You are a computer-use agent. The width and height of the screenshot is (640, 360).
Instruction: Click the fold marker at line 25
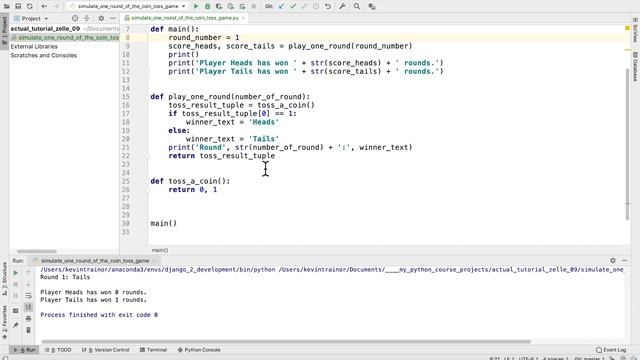point(148,181)
